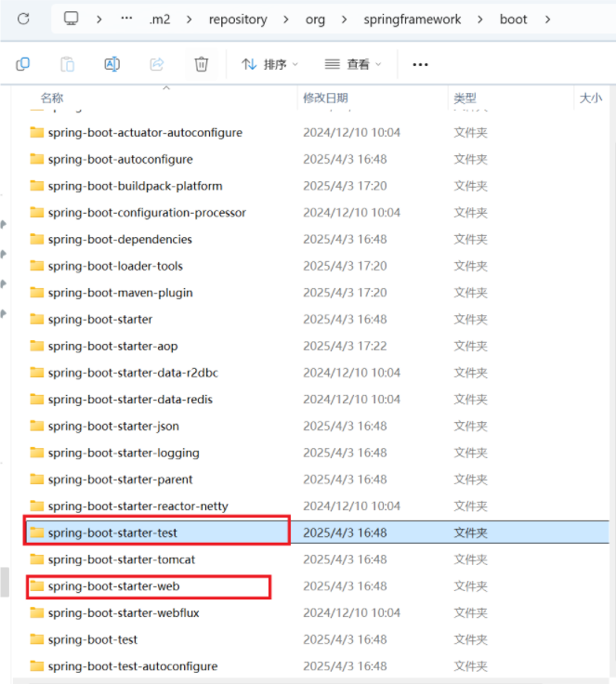Sort by the 名称 column header
Screen dimensions: 616x684
point(52,98)
